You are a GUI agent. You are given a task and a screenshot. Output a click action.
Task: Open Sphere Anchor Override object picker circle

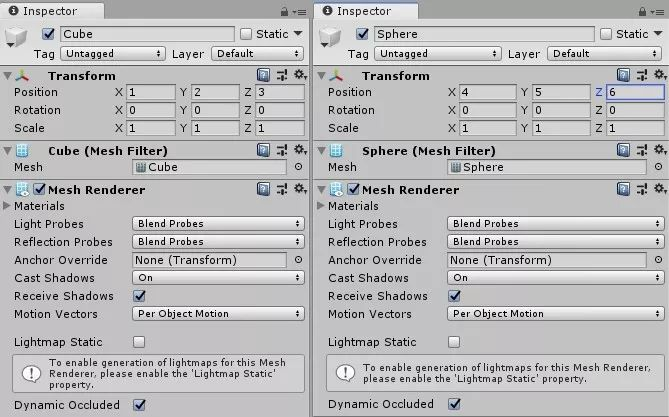tap(658, 260)
